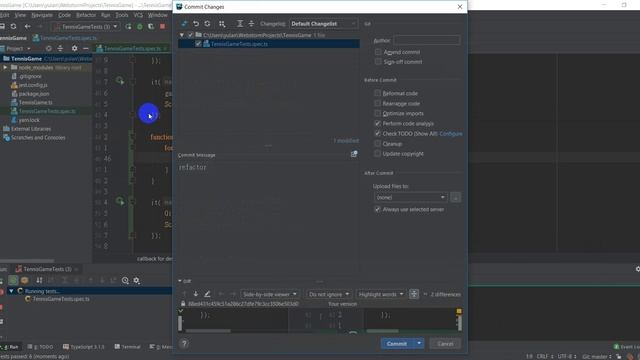Open Default Changelist dropdown

tap(323, 24)
